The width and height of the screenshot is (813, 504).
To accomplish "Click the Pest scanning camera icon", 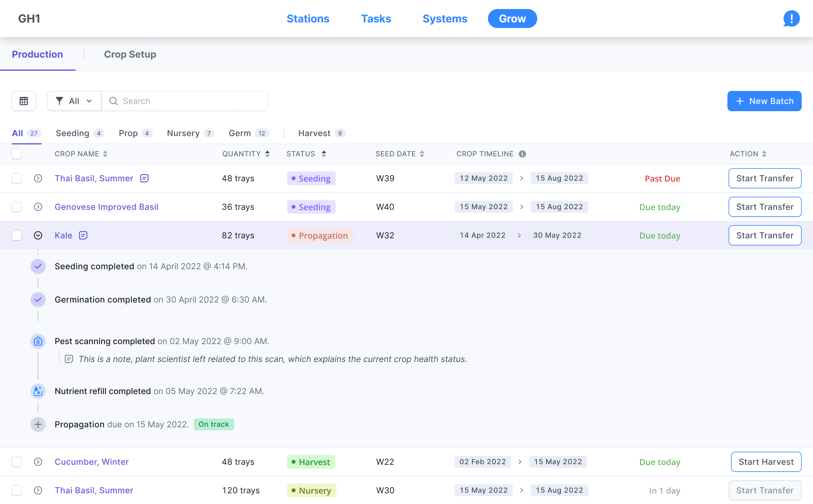I will (38, 341).
